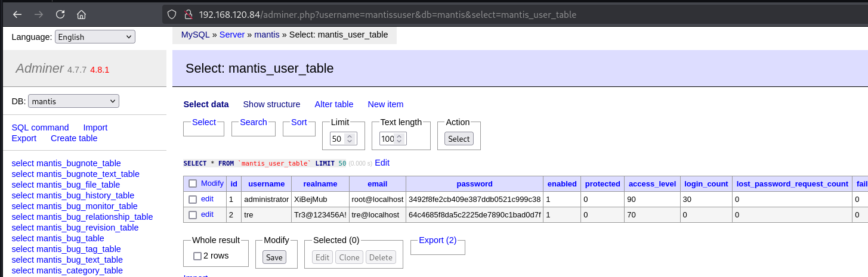The height and width of the screenshot is (277, 868).
Task: Expand the DB mantis dropdown
Action: (73, 101)
